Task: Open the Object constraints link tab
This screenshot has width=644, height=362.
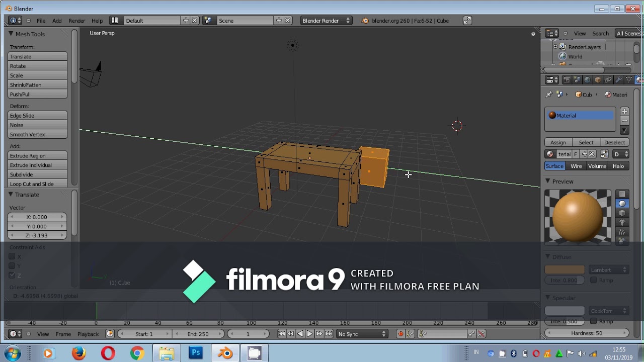Action: 608,80
